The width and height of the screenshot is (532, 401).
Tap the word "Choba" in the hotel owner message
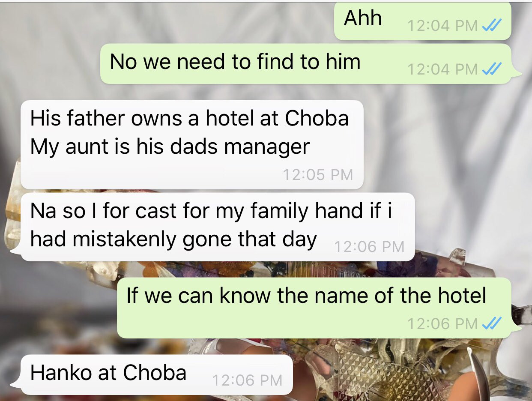click(x=317, y=119)
